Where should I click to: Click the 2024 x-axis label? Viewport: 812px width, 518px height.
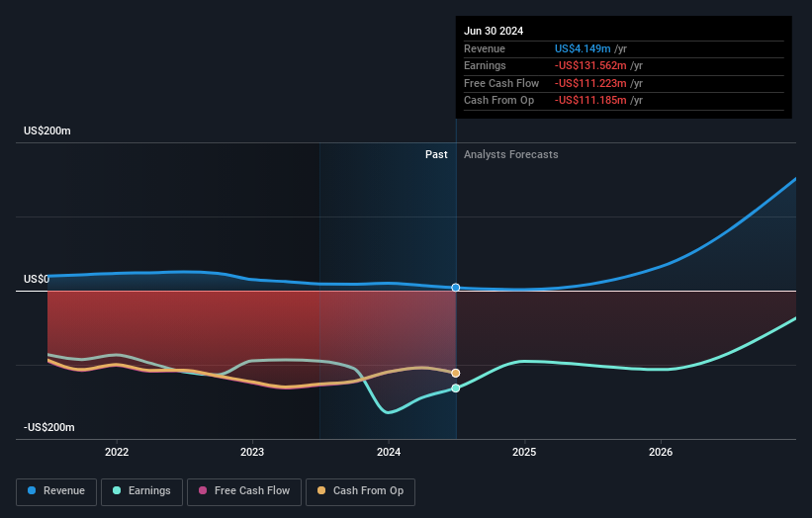389,453
